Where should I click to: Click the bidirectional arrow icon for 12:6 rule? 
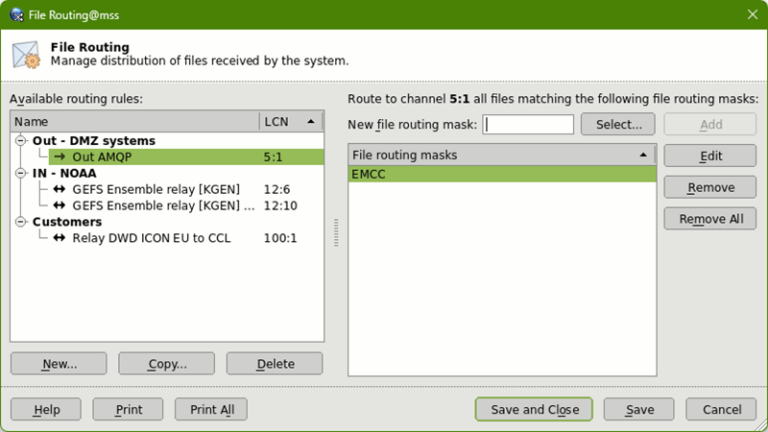pyautogui.click(x=59, y=189)
